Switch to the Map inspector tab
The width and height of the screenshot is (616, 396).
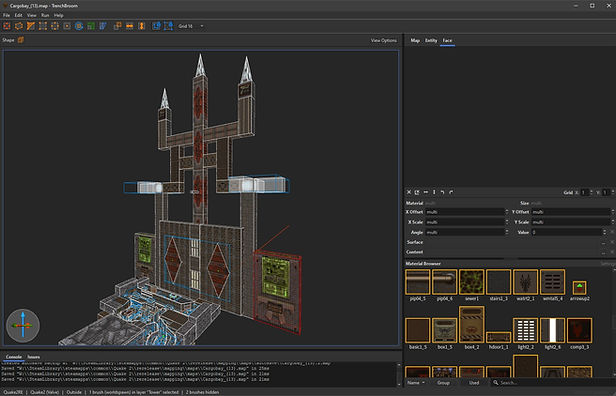click(415, 40)
